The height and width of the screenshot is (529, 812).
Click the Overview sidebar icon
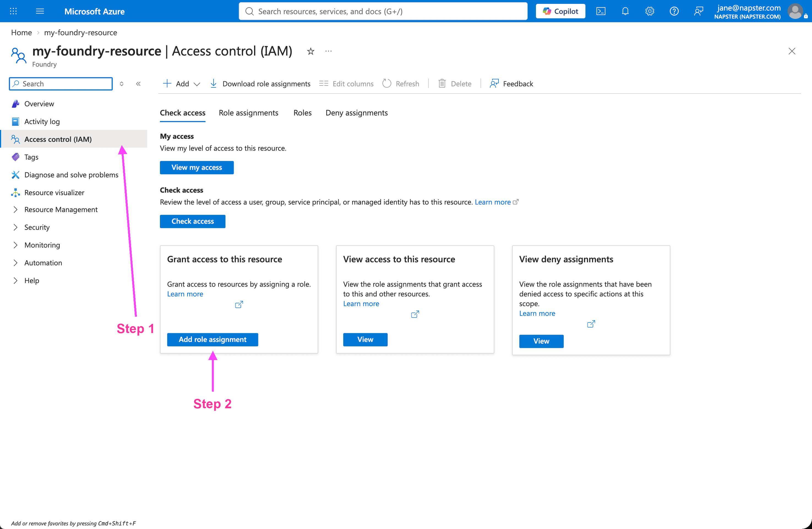(15, 104)
